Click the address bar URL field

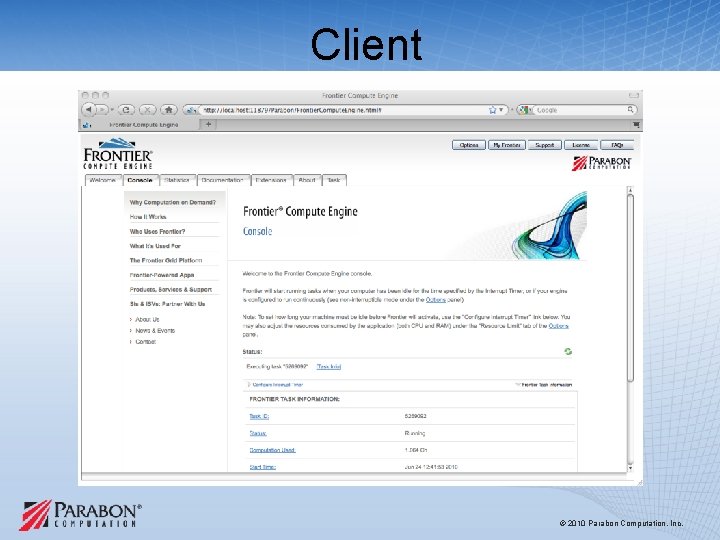point(344,110)
